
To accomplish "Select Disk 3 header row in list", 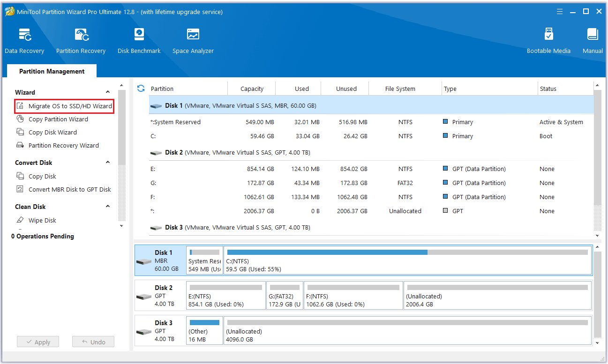I will [371, 228].
